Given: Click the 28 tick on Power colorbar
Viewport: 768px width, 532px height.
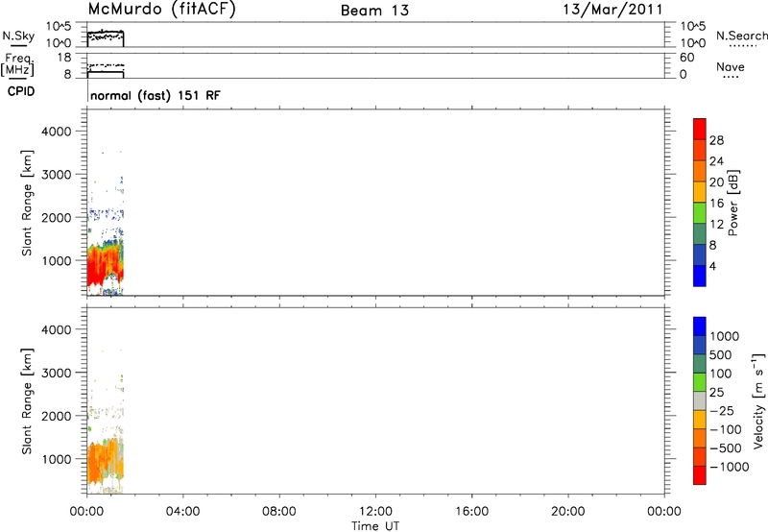Looking at the screenshot, I should [x=716, y=140].
